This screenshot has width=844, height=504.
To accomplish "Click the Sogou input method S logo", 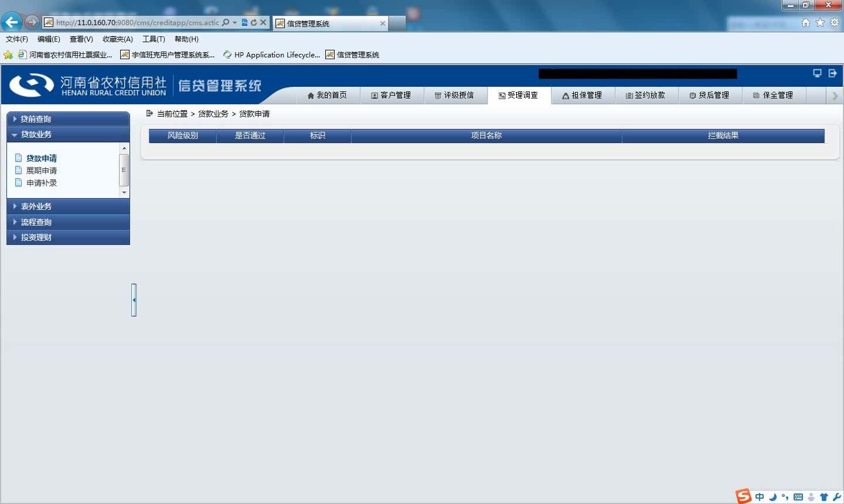I will [x=744, y=496].
